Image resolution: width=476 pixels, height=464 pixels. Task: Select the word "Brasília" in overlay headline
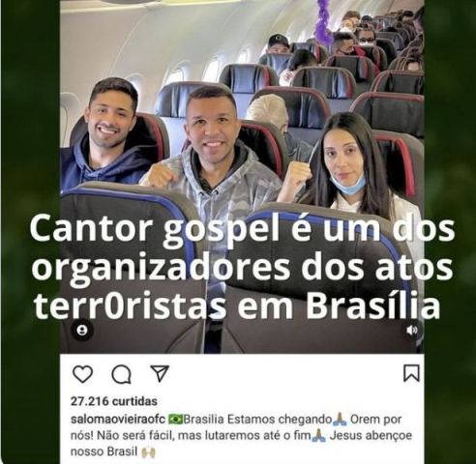373,304
